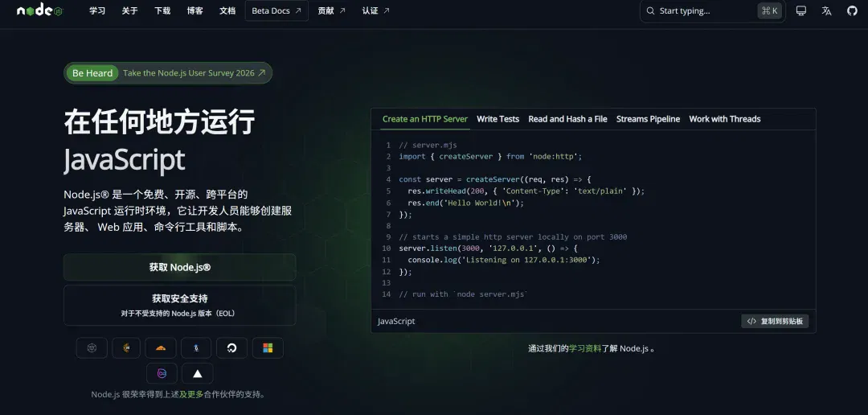Image resolution: width=868 pixels, height=415 pixels.
Task: Open the 关于 menu item
Action: tap(129, 10)
